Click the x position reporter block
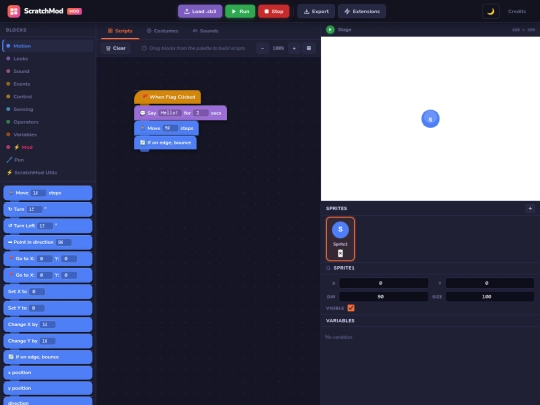Image resolution: width=540 pixels, height=405 pixels. click(x=48, y=373)
